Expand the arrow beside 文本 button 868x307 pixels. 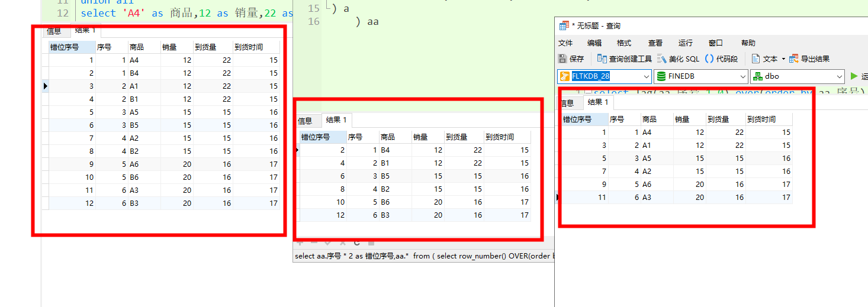tap(783, 59)
